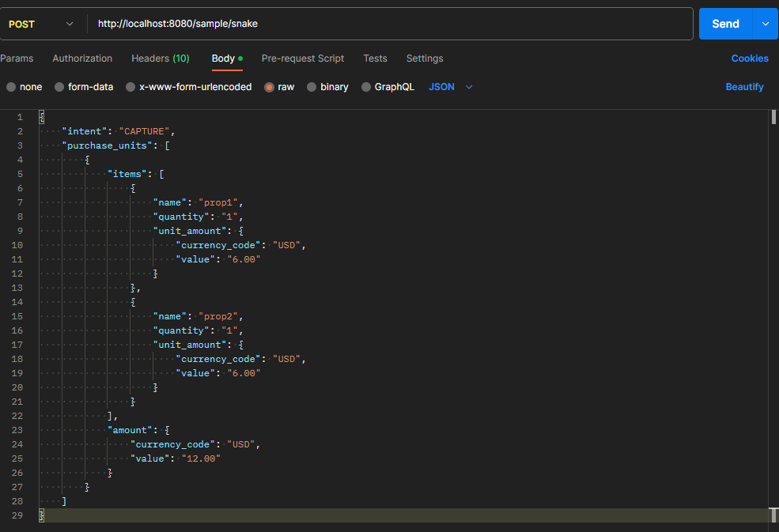Expand the JSON body format dropdown
This screenshot has height=532, width=779.
point(451,87)
